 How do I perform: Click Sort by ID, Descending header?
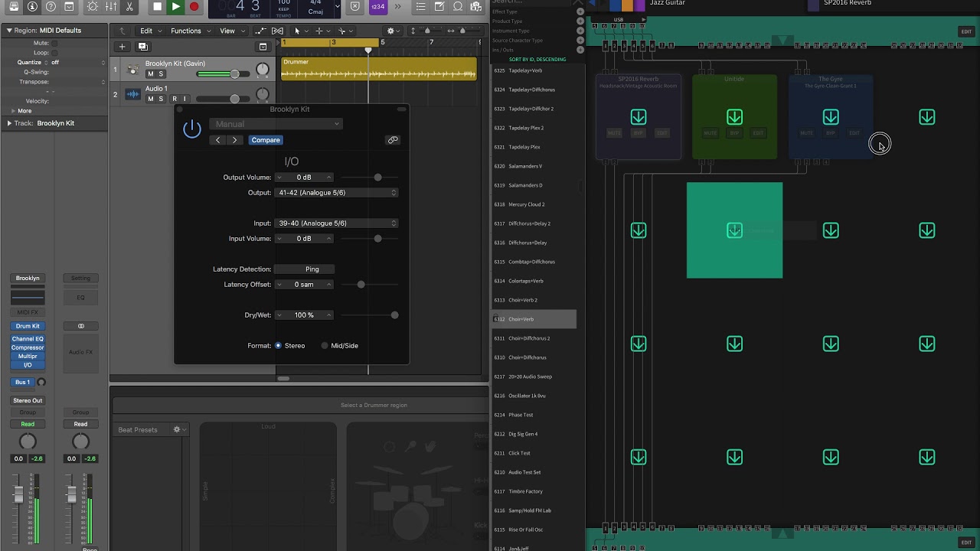coord(537,60)
